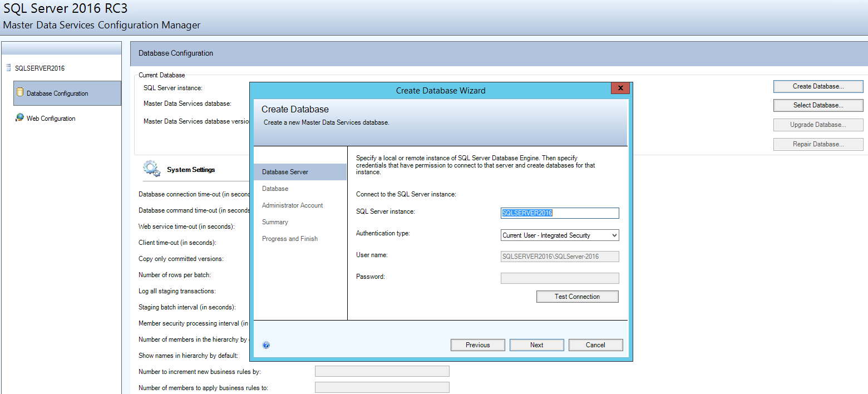Select the Summary wizard step
Image resolution: width=868 pixels, height=394 pixels.
[275, 222]
